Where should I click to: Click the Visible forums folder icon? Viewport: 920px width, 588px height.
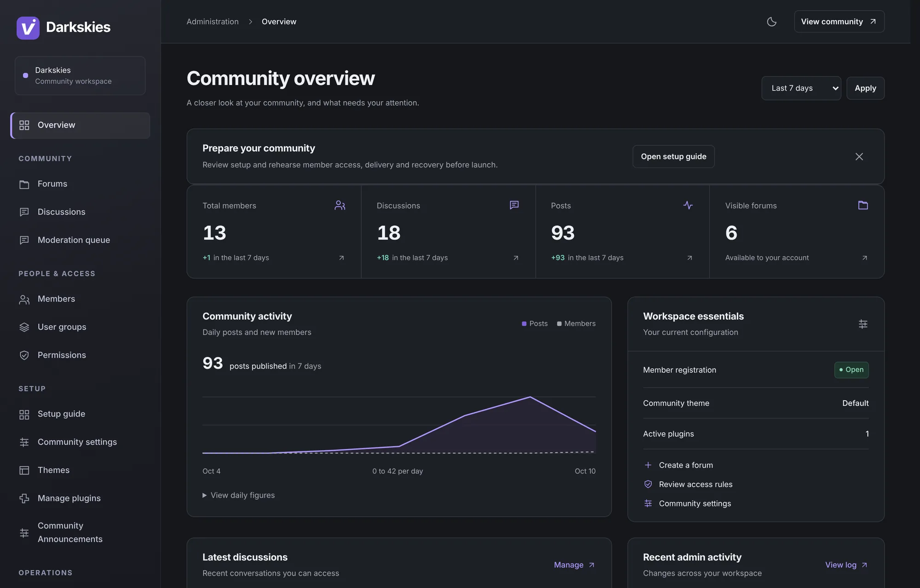tap(863, 205)
